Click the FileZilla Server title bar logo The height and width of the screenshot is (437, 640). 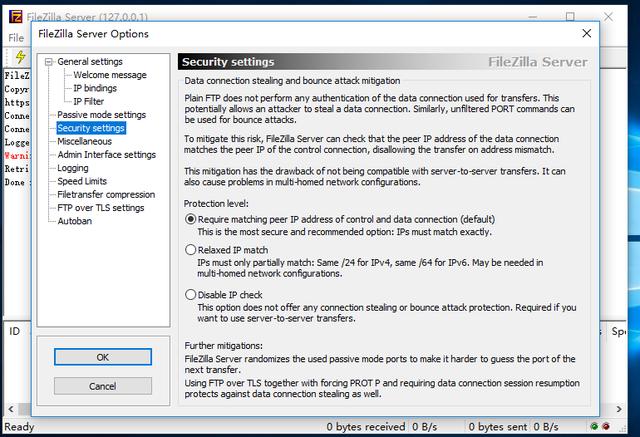coord(16,16)
